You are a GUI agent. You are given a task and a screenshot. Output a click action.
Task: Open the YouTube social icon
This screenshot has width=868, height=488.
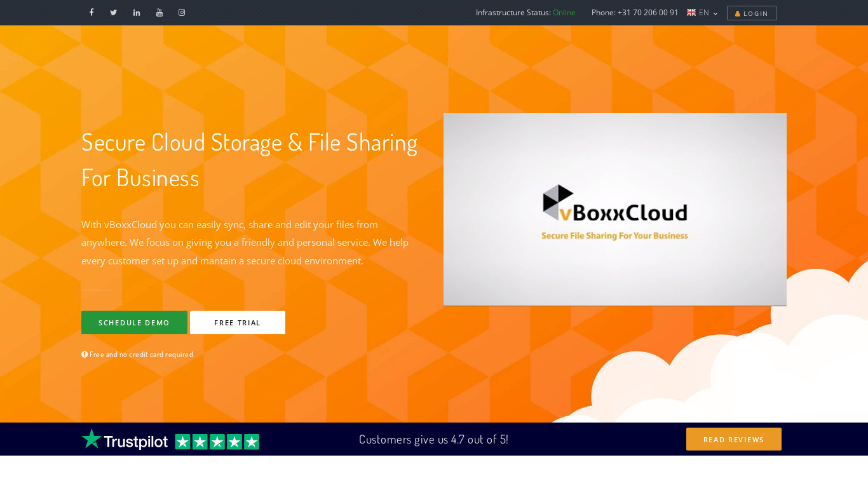159,12
